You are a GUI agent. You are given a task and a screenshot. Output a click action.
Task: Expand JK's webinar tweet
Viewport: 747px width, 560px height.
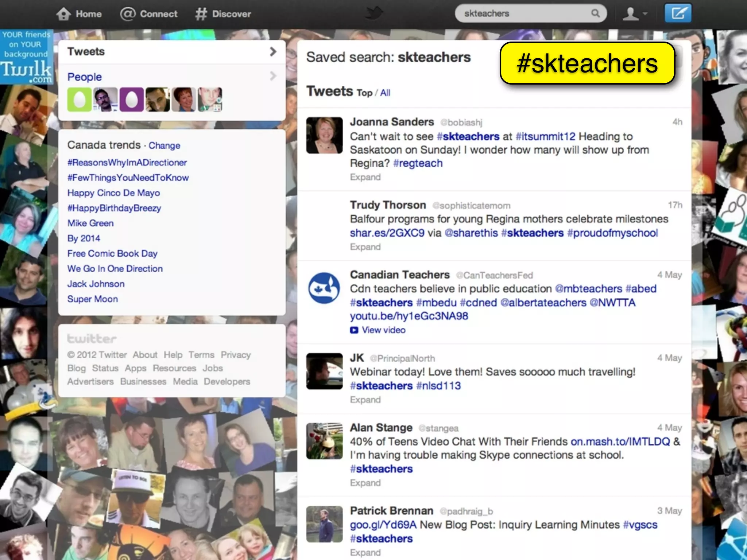tap(365, 400)
